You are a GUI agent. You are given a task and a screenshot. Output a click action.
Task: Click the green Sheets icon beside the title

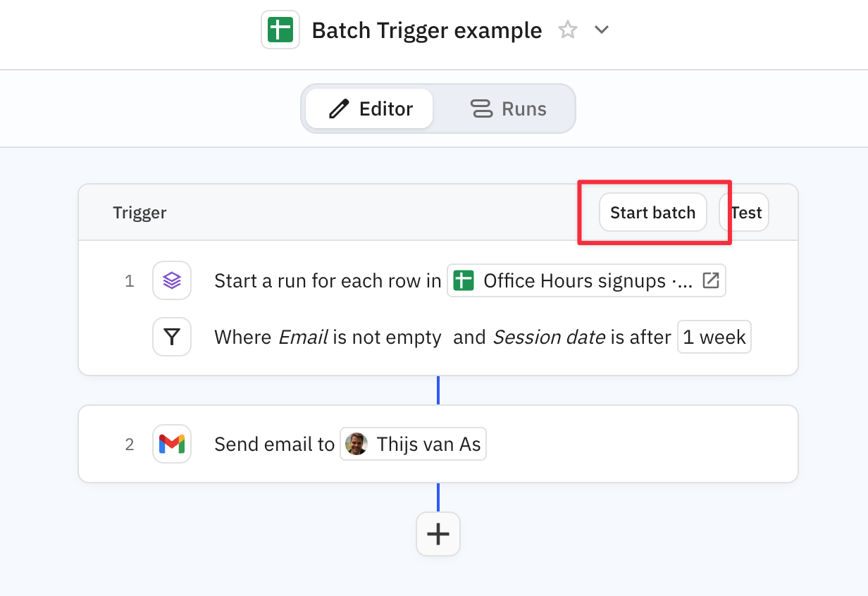coord(280,30)
